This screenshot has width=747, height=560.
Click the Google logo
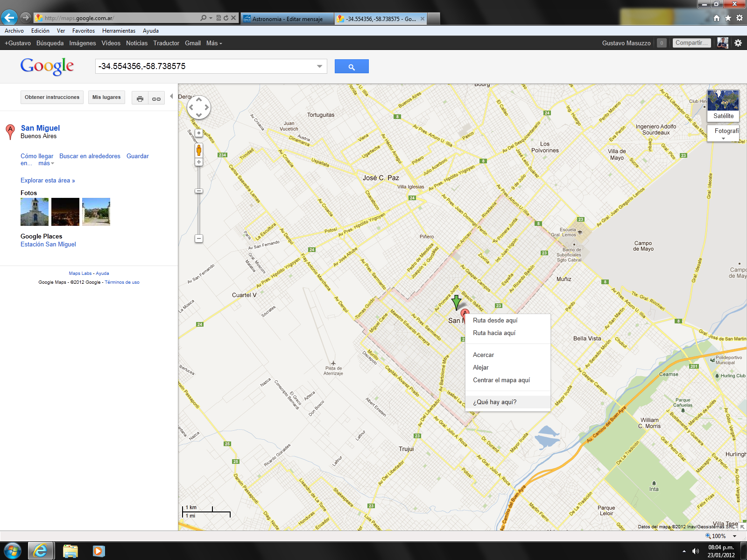pos(47,66)
